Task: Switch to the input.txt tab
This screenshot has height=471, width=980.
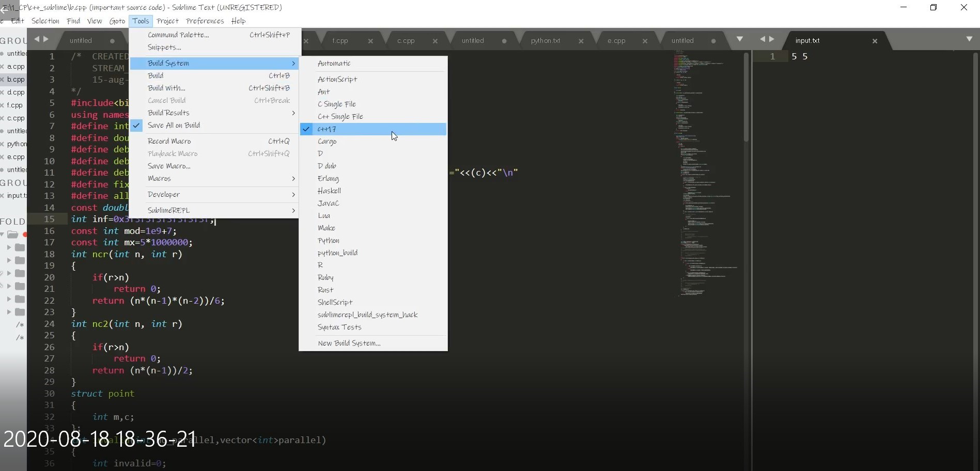Action: coord(807,40)
